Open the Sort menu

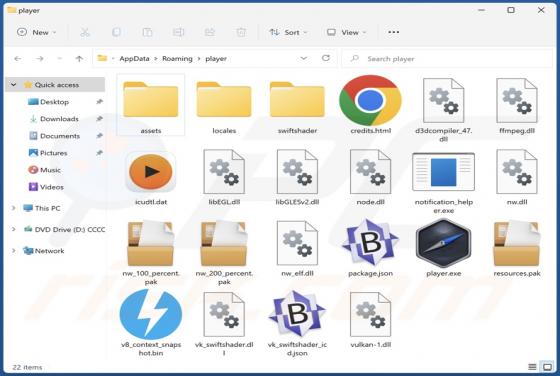click(x=288, y=32)
